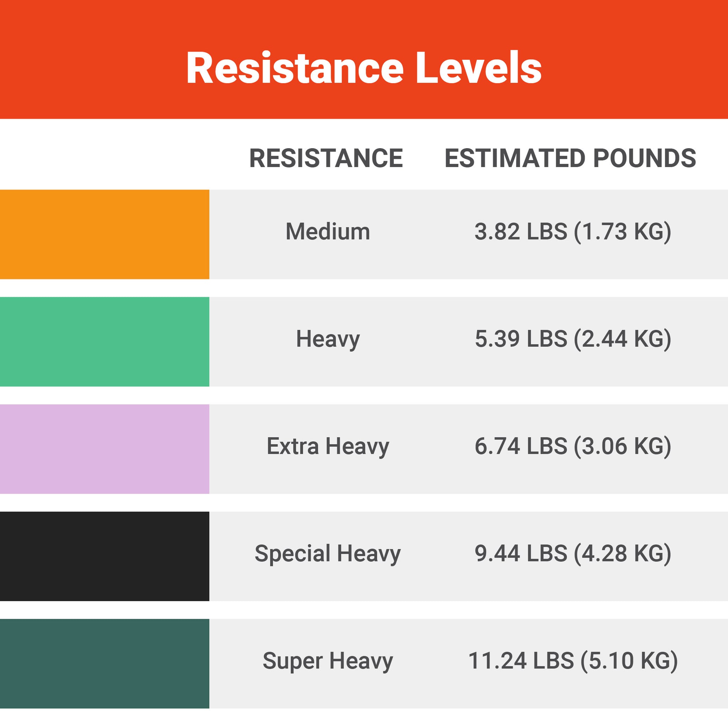Click the ESTIMATED POUNDS column header

point(570,158)
